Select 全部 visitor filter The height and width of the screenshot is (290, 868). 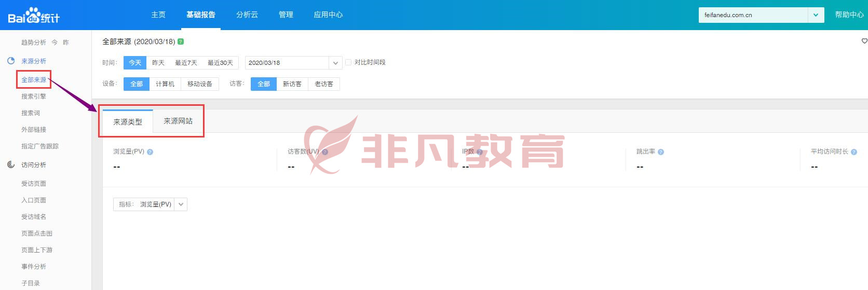click(x=264, y=84)
